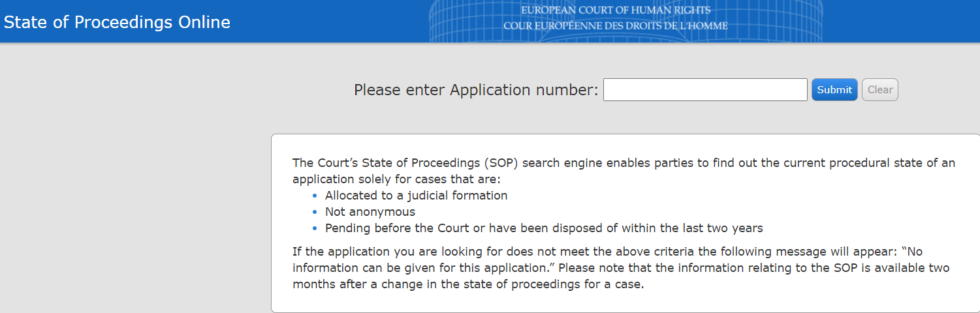Select the Not anonymous list item

370,212
